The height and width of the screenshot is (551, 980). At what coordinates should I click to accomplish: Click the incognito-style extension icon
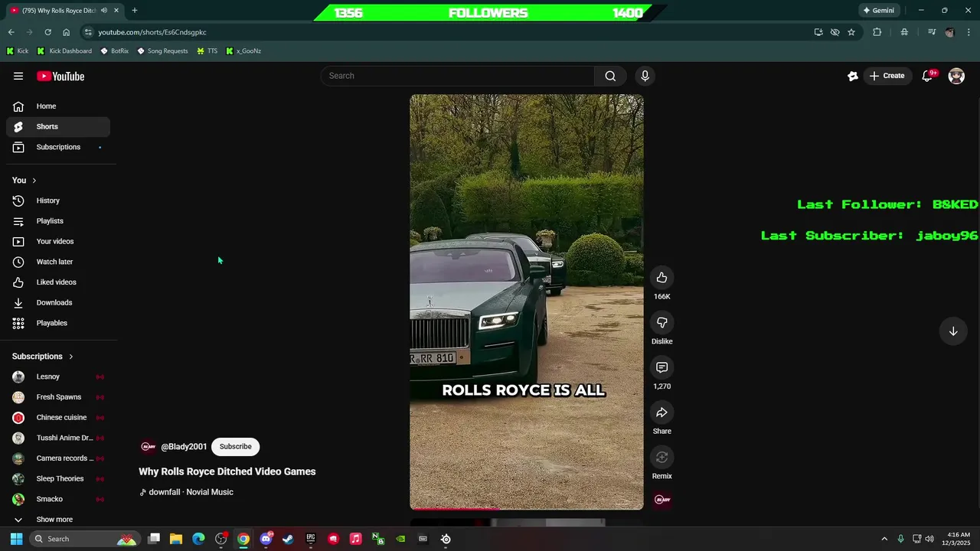(904, 32)
